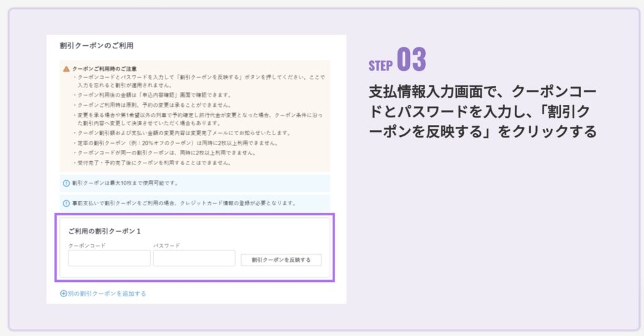
Task: Focus the パスワード input field
Action: pyautogui.click(x=194, y=258)
